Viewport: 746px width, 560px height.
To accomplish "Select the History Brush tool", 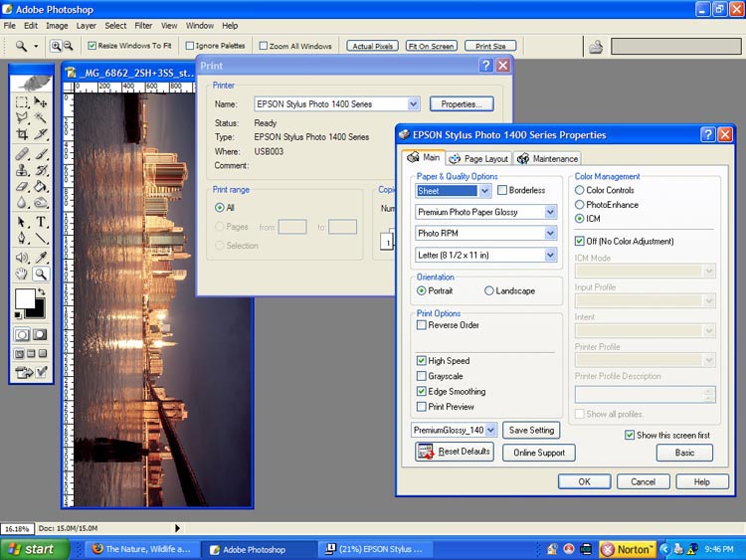I will (x=41, y=170).
